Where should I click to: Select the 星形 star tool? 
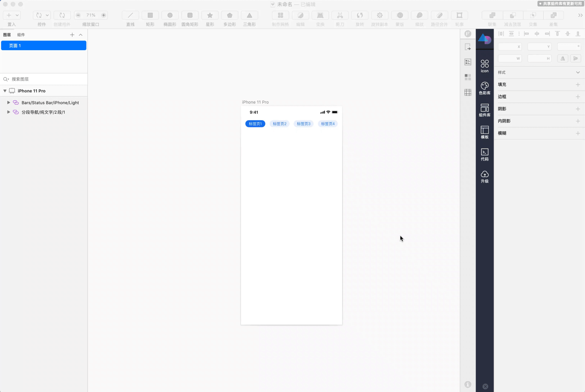point(210,15)
